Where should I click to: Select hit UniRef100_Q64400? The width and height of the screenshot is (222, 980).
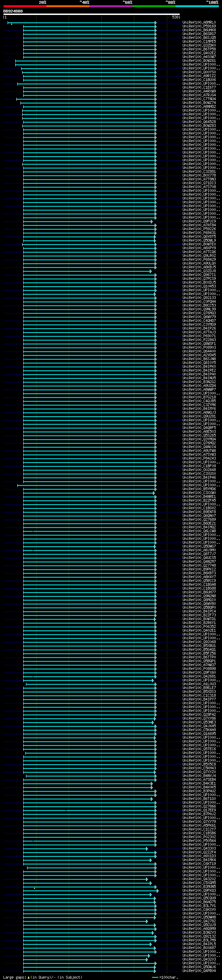[199, 351]
